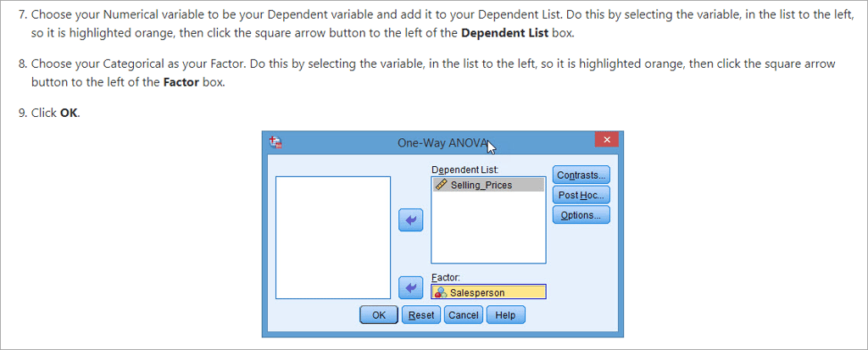
Task: Open Help for One-Way ANOVA
Action: point(505,315)
